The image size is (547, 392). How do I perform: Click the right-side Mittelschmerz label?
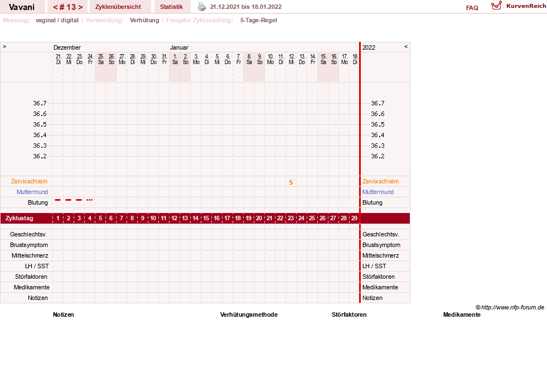coord(381,255)
